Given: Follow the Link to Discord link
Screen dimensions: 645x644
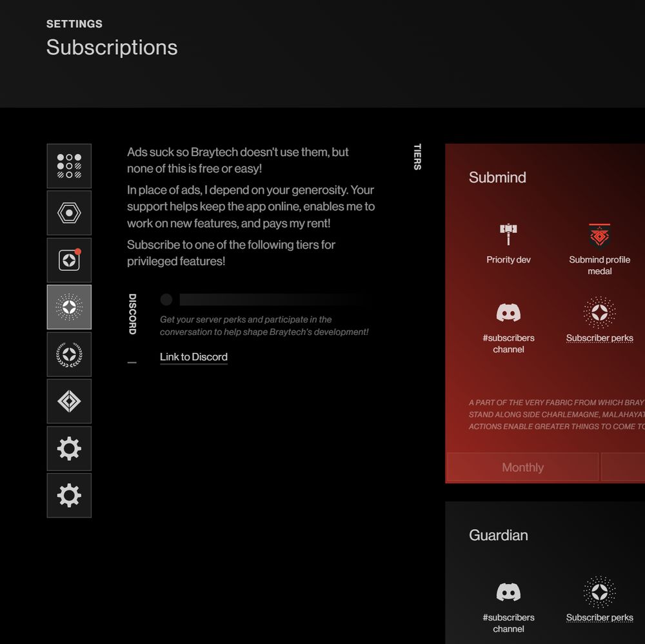Looking at the screenshot, I should tap(193, 357).
